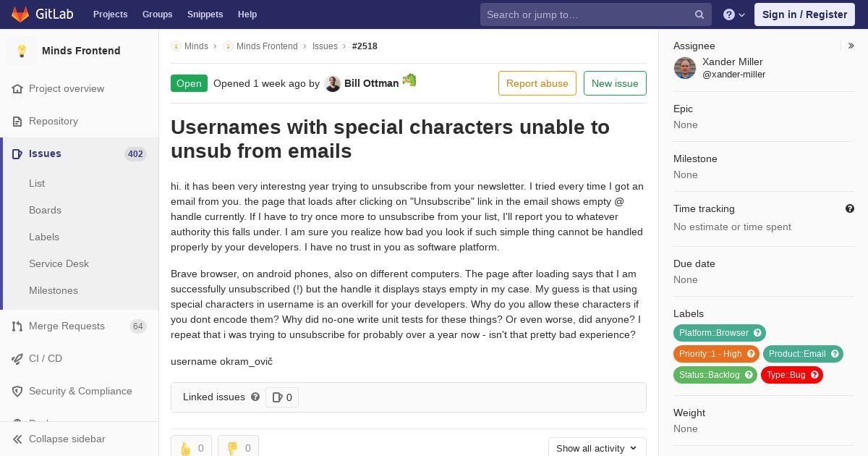
Task: Open Security & Compliance shield item
Action: (x=80, y=391)
